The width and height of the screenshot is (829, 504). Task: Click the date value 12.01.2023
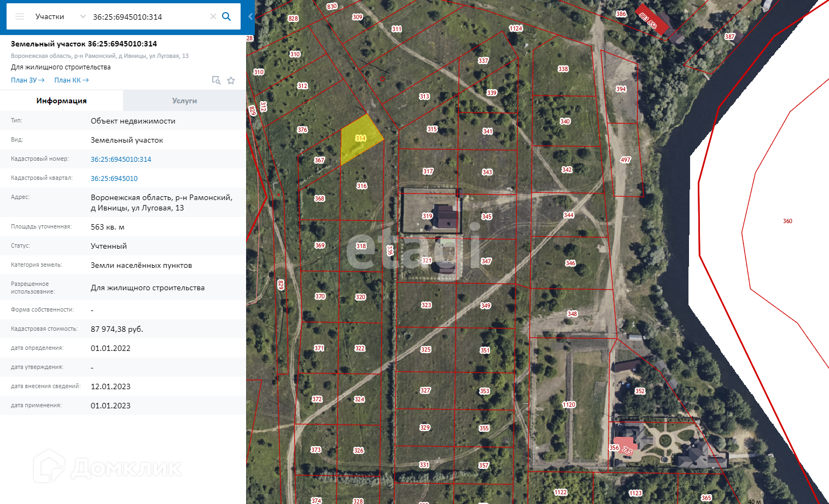[110, 386]
